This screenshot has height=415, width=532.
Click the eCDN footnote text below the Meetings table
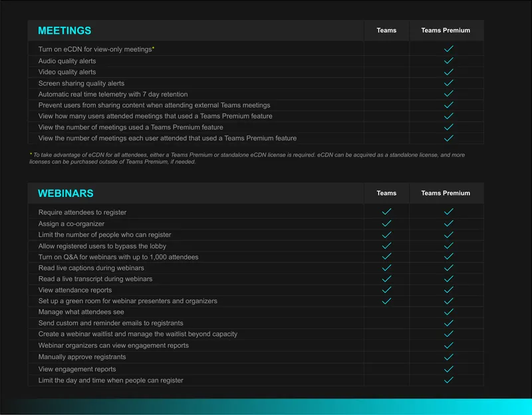[x=247, y=158]
